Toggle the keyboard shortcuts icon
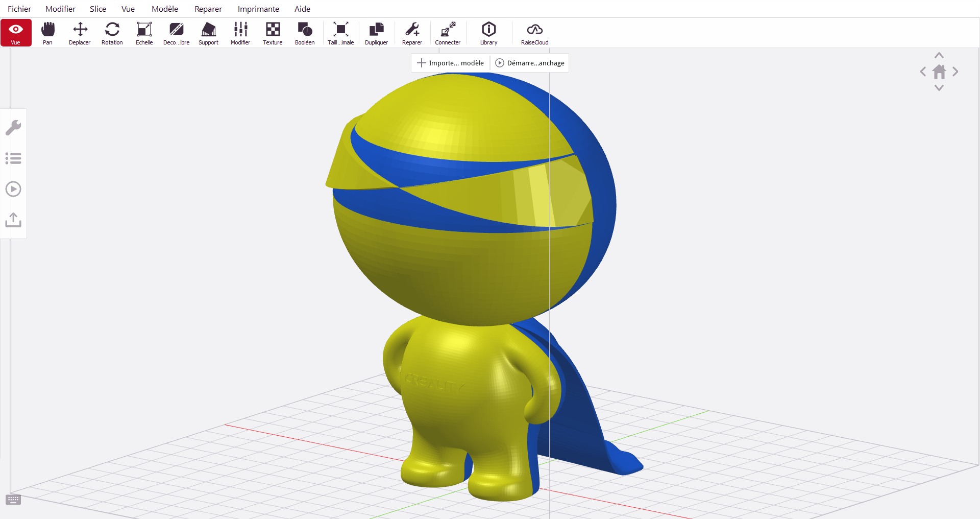This screenshot has width=980, height=519. point(13,500)
